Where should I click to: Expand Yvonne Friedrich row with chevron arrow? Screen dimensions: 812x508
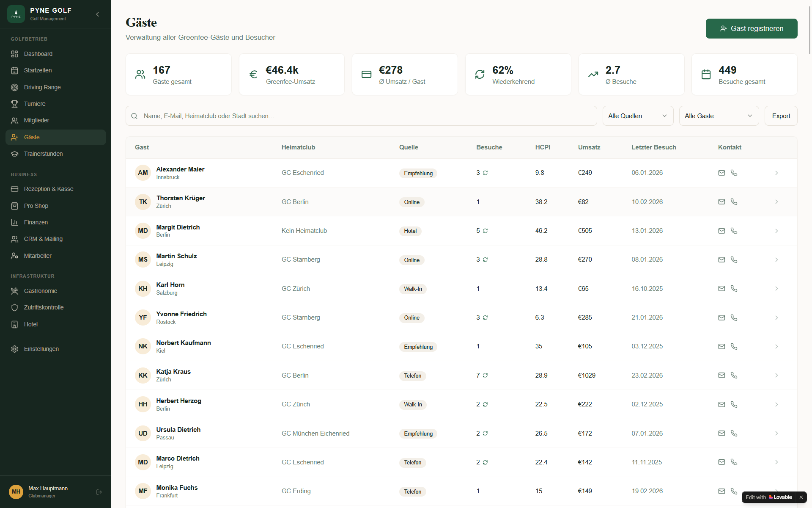tap(776, 317)
